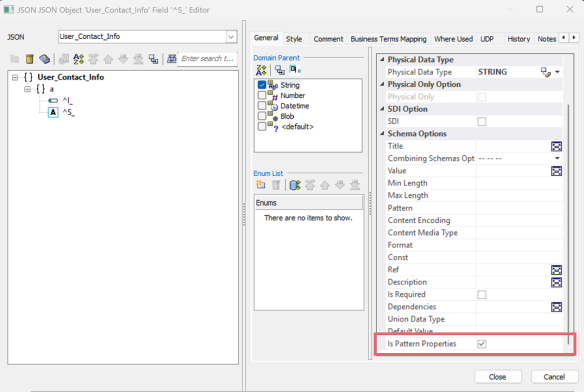Screen dimensions: 584x392
Task: Click the Close button
Action: coord(498,377)
